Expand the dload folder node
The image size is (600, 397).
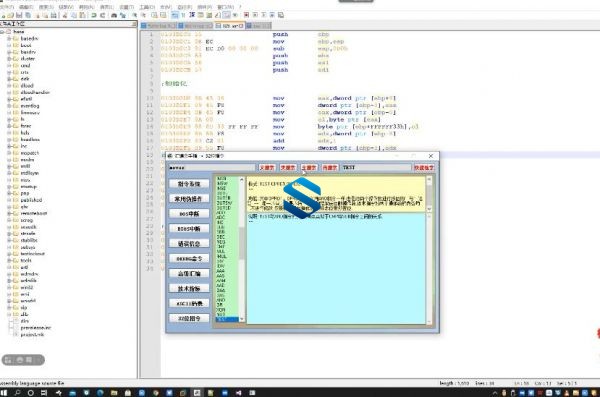(9, 85)
